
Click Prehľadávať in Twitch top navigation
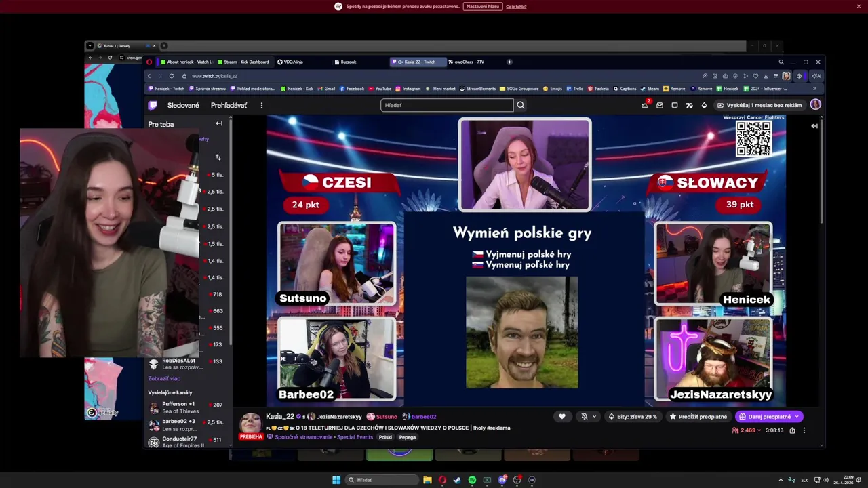tap(229, 105)
